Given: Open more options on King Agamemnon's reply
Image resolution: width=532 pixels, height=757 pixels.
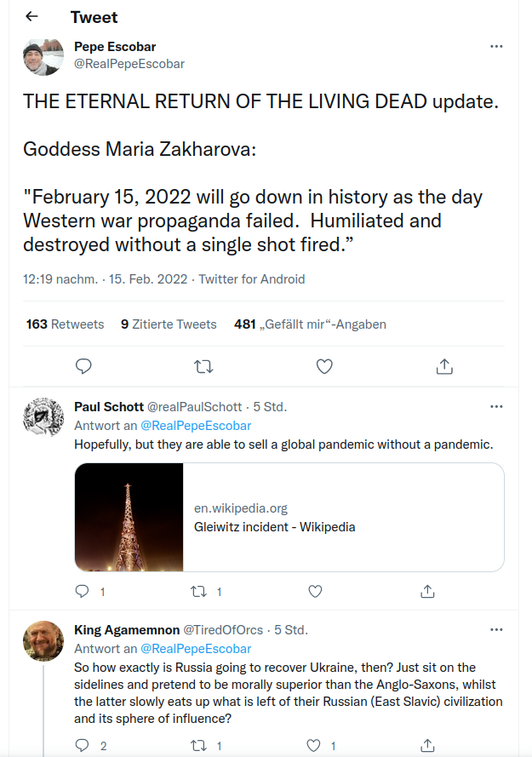Looking at the screenshot, I should (496, 629).
